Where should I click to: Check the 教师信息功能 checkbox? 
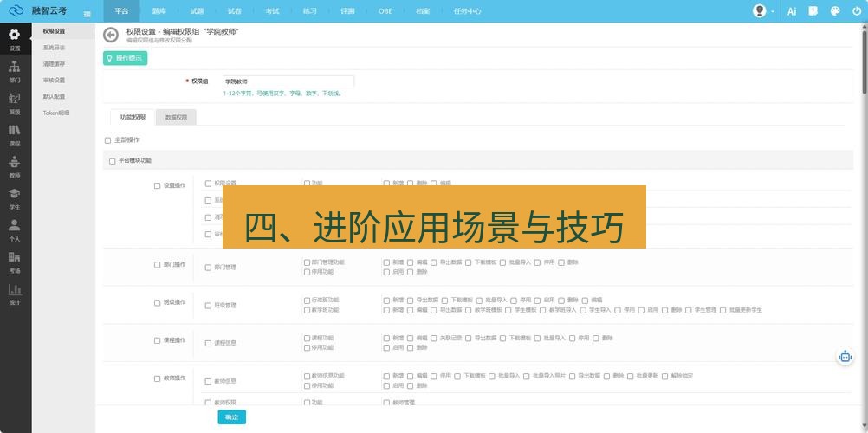308,376
